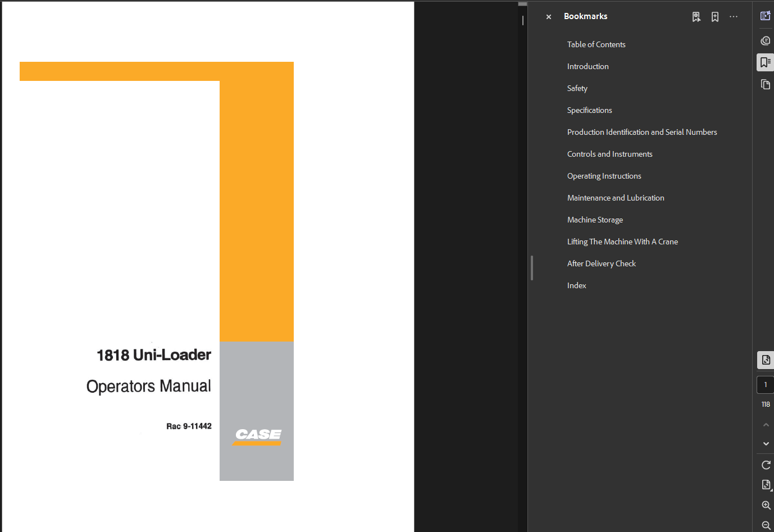Navigate to Controls and Instruments bookmark
Image resolution: width=774 pixels, height=532 pixels.
coord(609,154)
